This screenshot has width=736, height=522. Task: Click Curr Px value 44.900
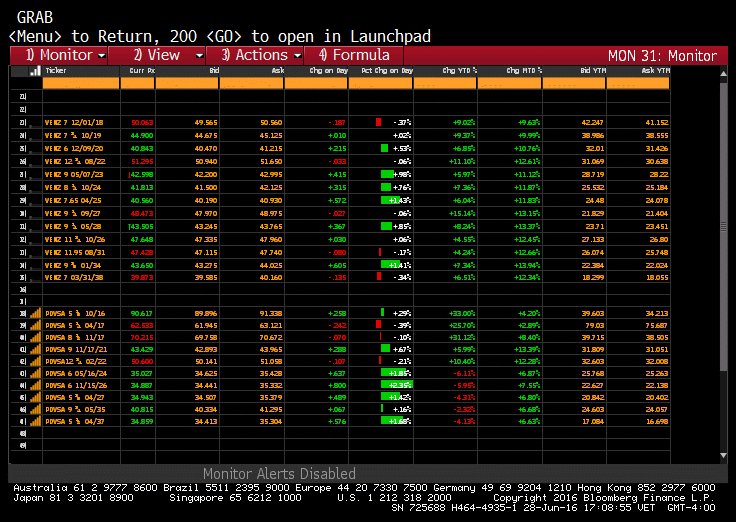[142, 136]
